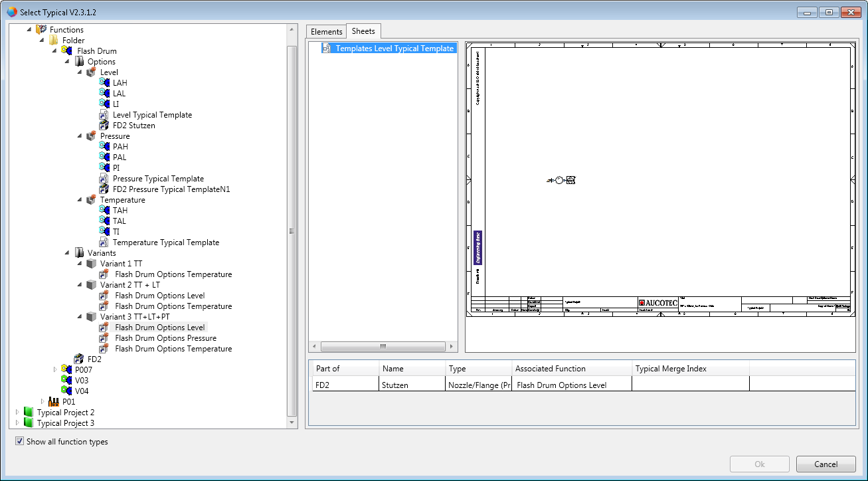868x481 pixels.
Task: Click the Options node icon
Action: (79, 62)
